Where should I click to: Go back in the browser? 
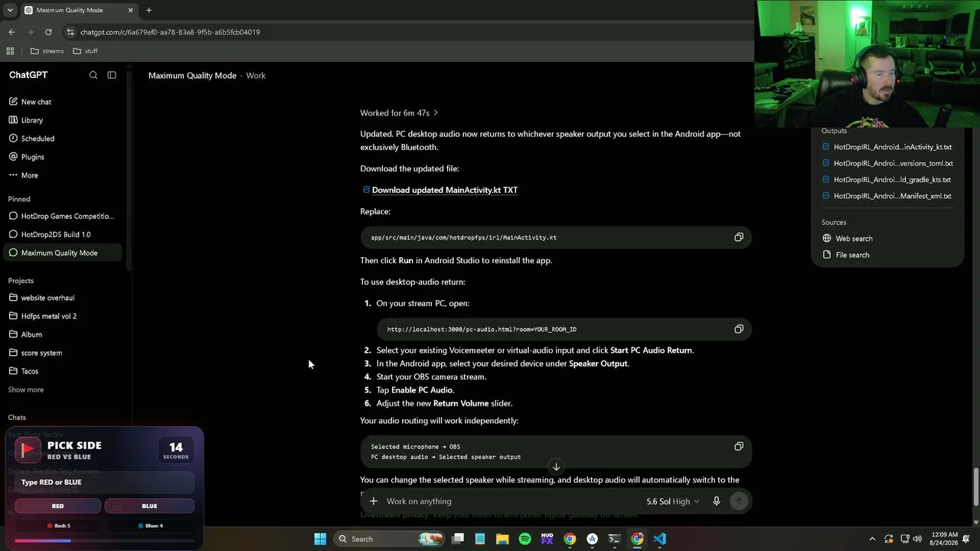(x=11, y=32)
